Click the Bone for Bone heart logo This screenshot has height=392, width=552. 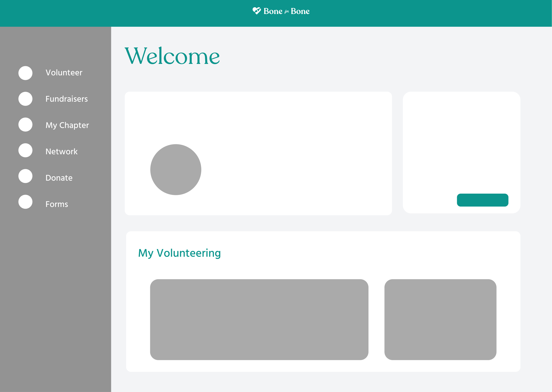[257, 11]
